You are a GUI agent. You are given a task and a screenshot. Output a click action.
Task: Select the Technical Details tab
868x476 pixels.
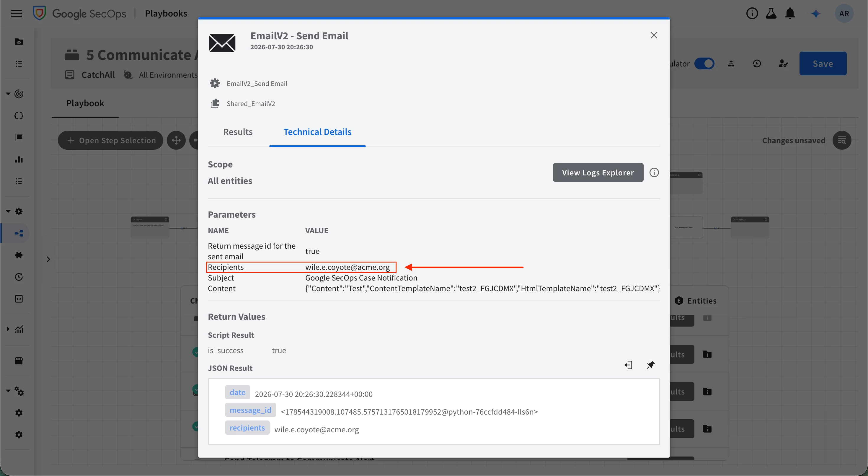(317, 132)
